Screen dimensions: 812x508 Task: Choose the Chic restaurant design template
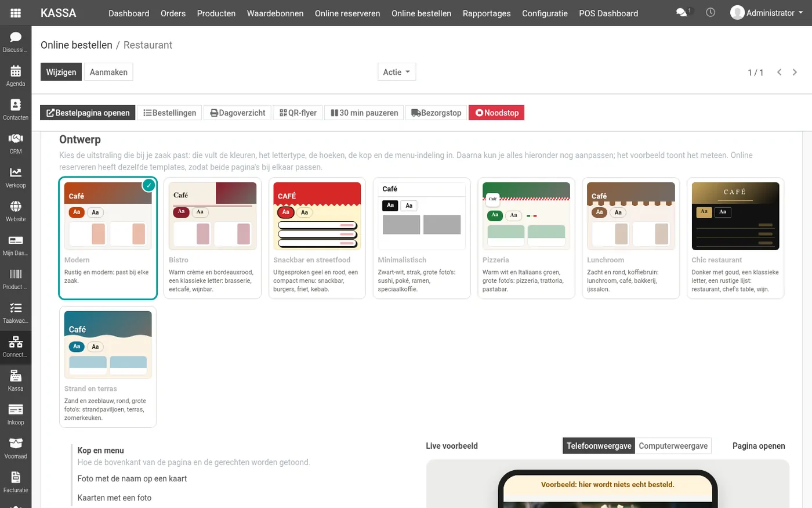pos(735,238)
